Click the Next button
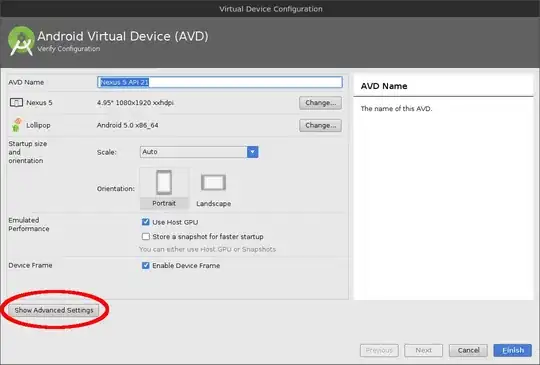This screenshot has width=540, height=365. point(424,351)
